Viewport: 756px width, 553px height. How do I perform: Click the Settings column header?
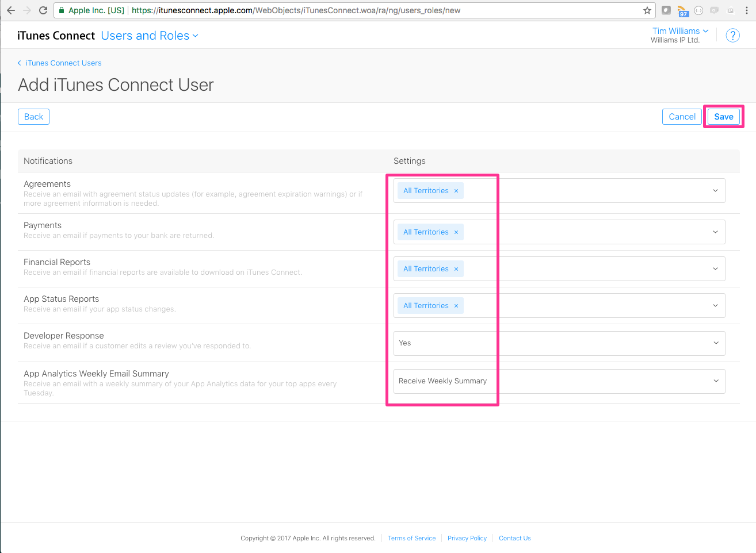[410, 161]
